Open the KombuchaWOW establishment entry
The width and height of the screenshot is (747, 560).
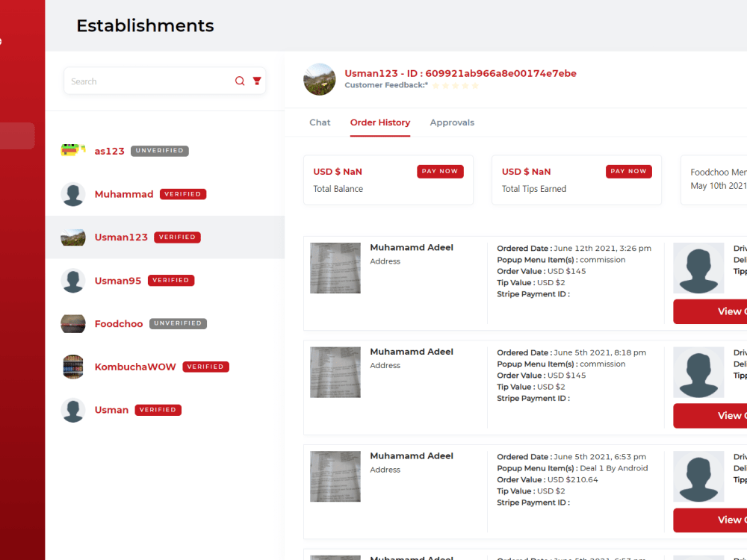tap(165, 367)
